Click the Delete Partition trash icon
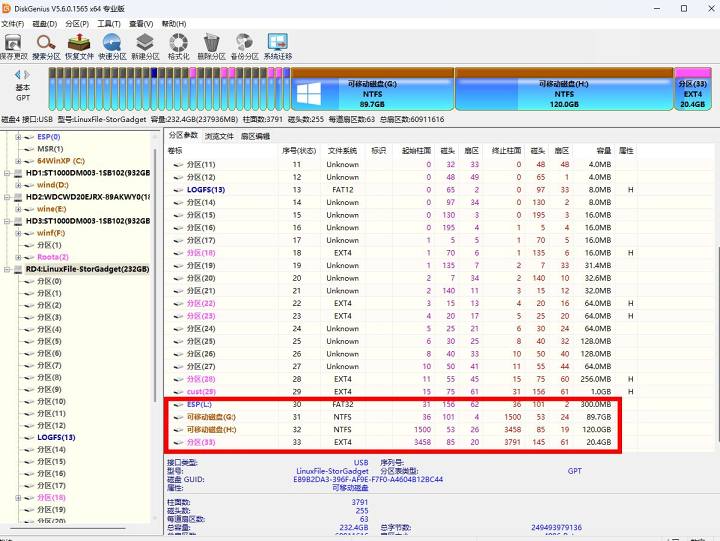Image resolution: width=720 pixels, height=541 pixels. coord(211,47)
